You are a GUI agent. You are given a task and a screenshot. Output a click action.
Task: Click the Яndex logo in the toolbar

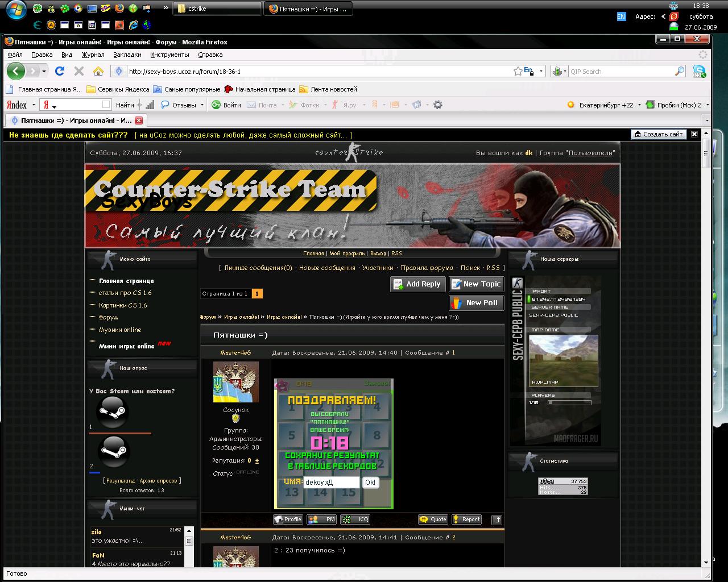pyautogui.click(x=16, y=105)
